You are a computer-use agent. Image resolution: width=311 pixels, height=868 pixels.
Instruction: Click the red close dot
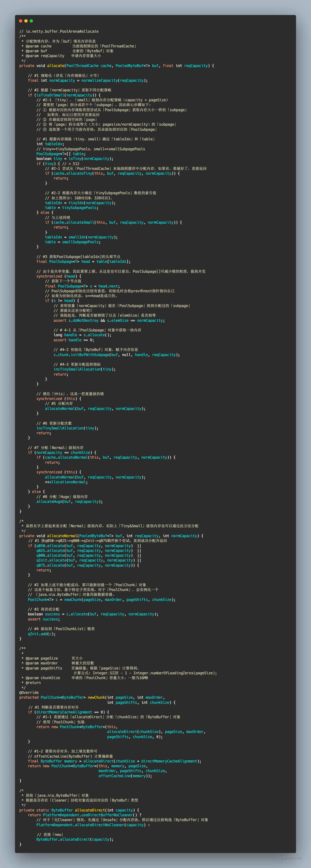[x=20, y=21]
